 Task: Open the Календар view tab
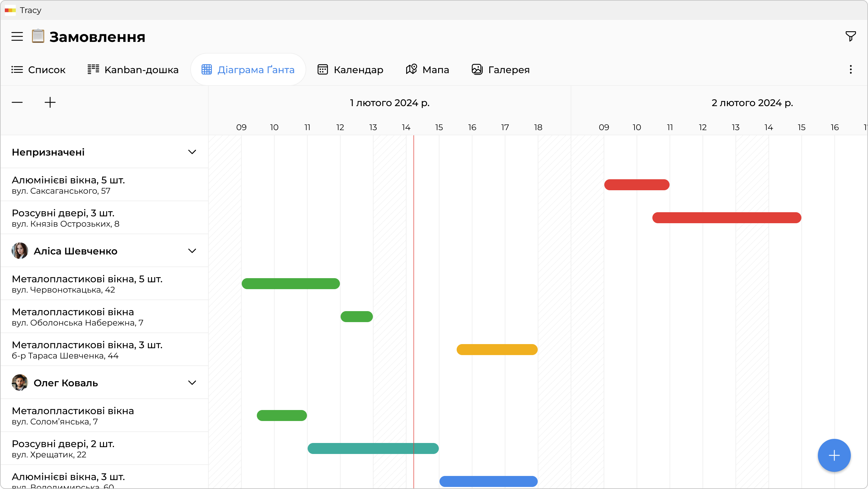(350, 70)
